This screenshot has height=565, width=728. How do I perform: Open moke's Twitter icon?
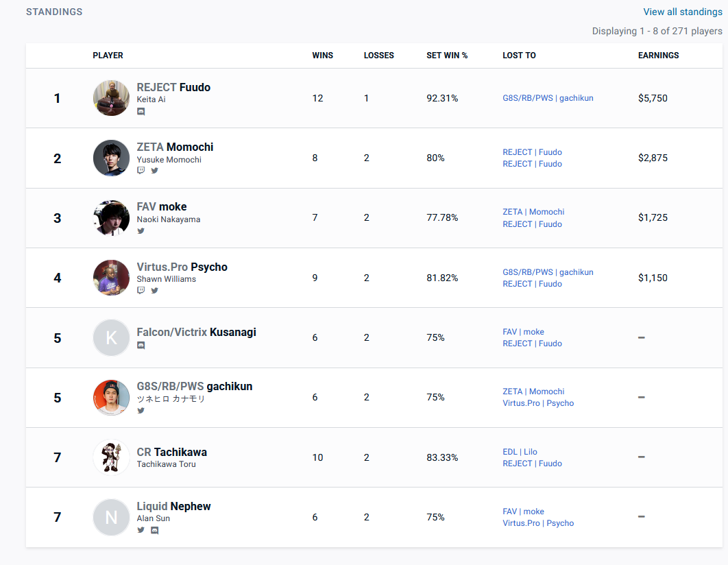pos(141,231)
